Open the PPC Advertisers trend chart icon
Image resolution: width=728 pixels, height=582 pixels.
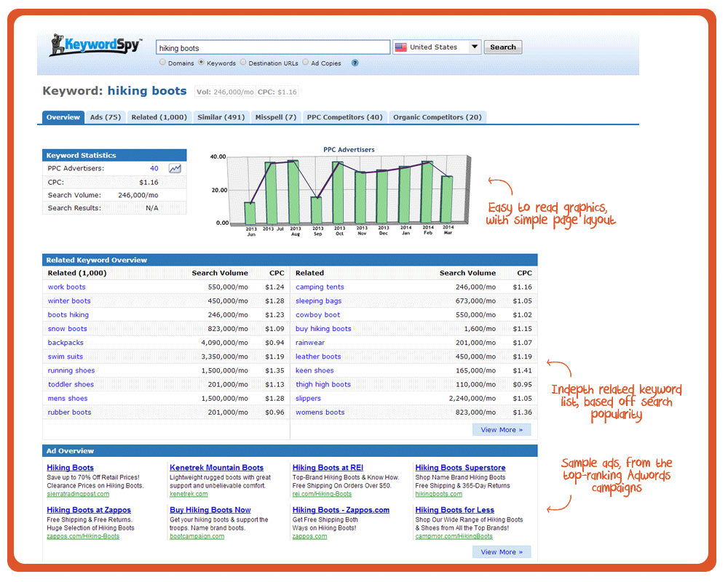[x=175, y=169]
